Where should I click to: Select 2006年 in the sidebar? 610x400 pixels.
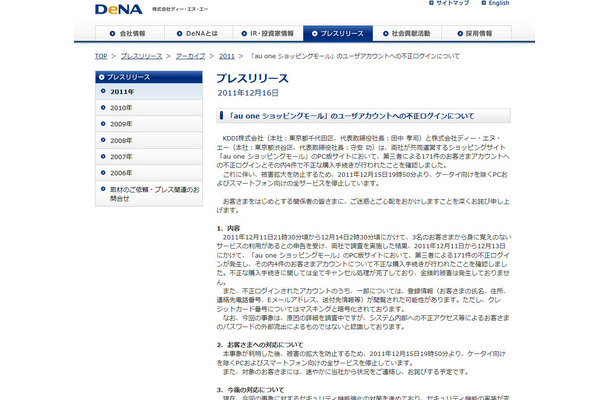(149, 173)
